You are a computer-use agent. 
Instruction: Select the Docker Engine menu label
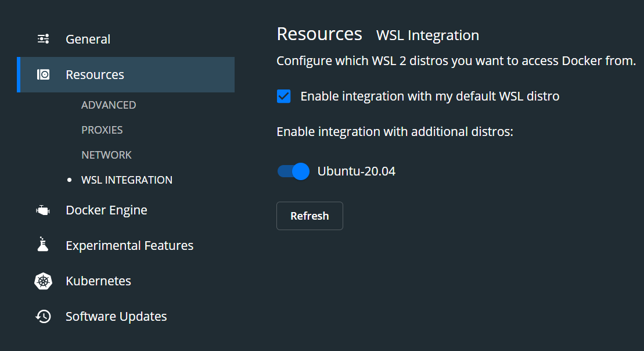pos(106,210)
